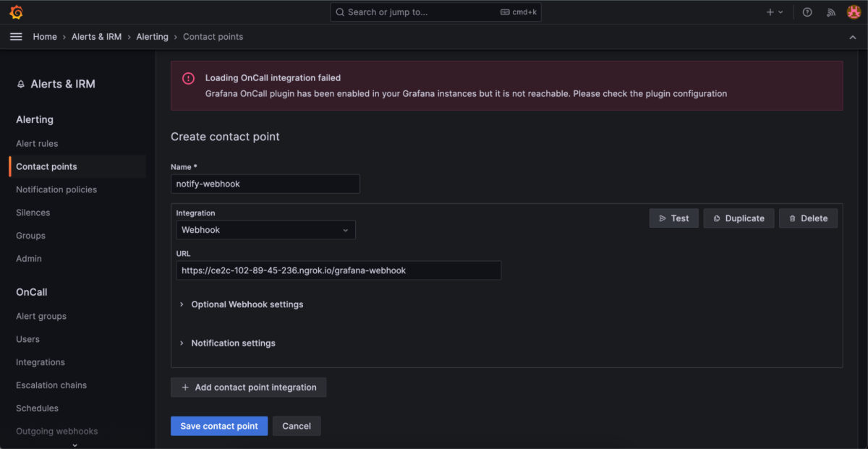Click the error icon in OnCall alert banner
The image size is (868, 449).
tap(188, 78)
